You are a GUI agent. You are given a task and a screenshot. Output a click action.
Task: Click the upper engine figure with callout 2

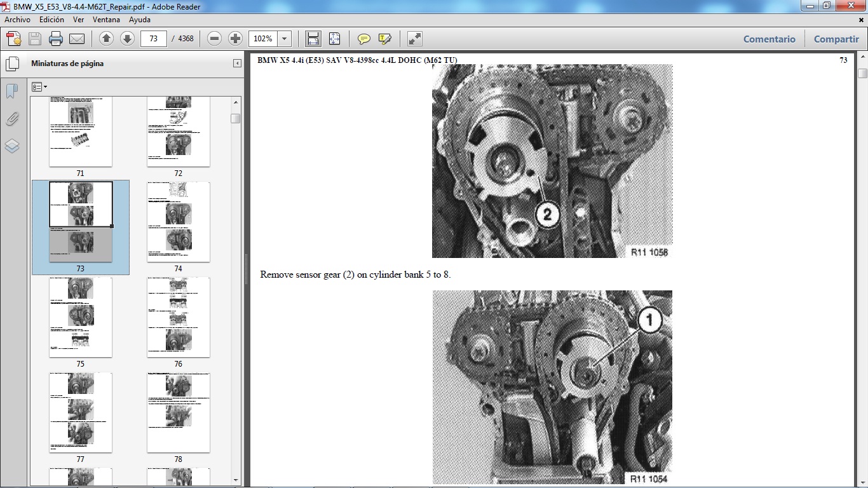tap(552, 161)
